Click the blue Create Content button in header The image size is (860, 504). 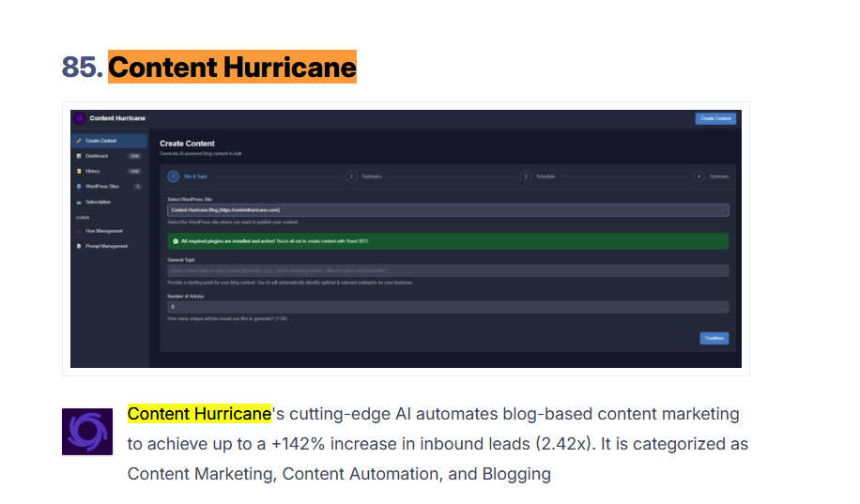[715, 118]
